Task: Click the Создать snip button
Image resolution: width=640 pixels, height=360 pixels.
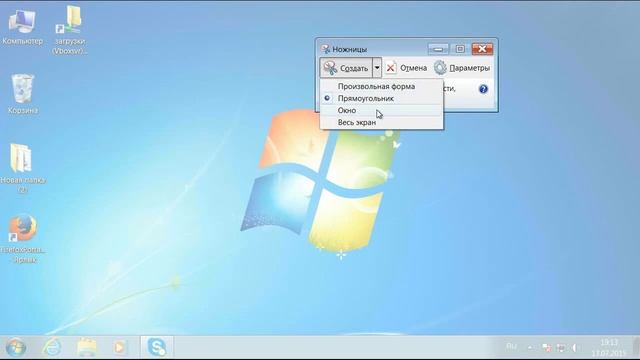Action: click(346, 68)
